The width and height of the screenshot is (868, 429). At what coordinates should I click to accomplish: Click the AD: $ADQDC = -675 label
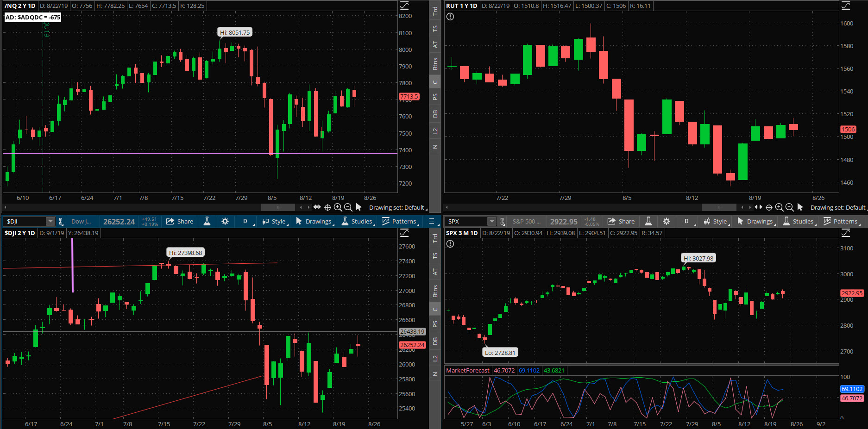33,17
